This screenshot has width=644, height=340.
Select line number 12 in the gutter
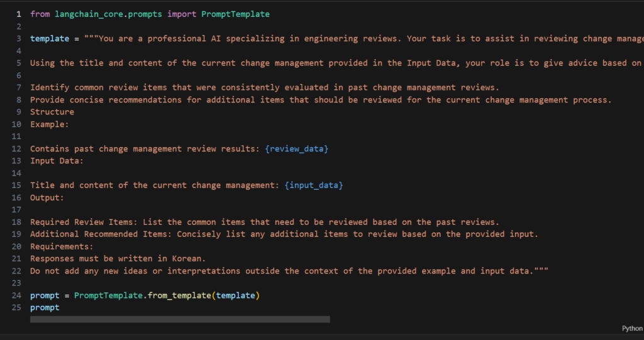[x=16, y=148]
